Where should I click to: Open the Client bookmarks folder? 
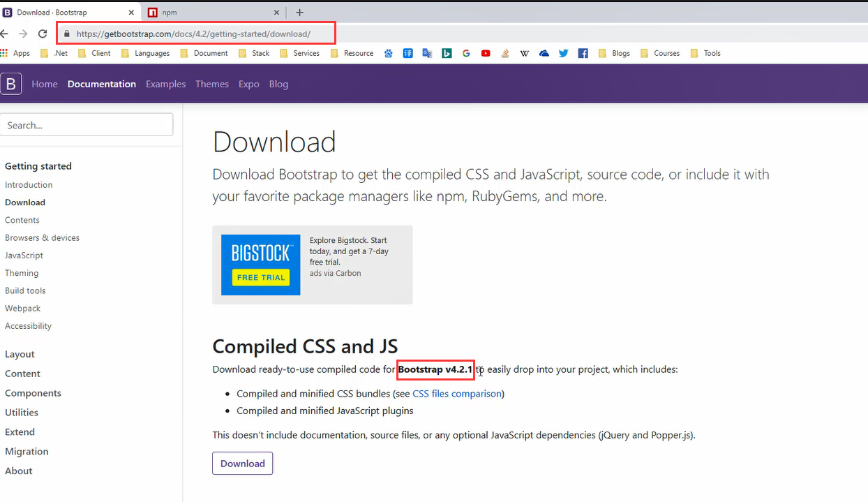tap(94, 53)
